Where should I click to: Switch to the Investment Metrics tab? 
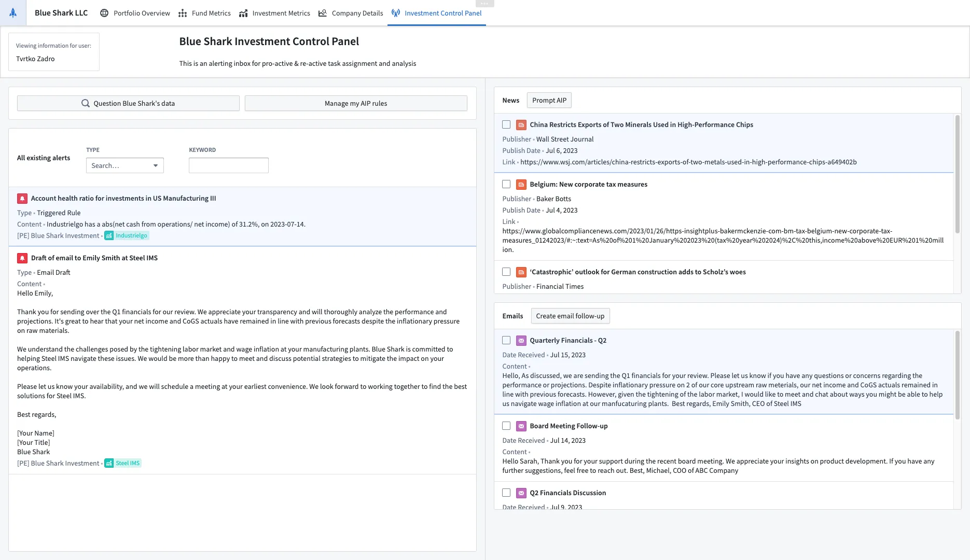(x=274, y=13)
